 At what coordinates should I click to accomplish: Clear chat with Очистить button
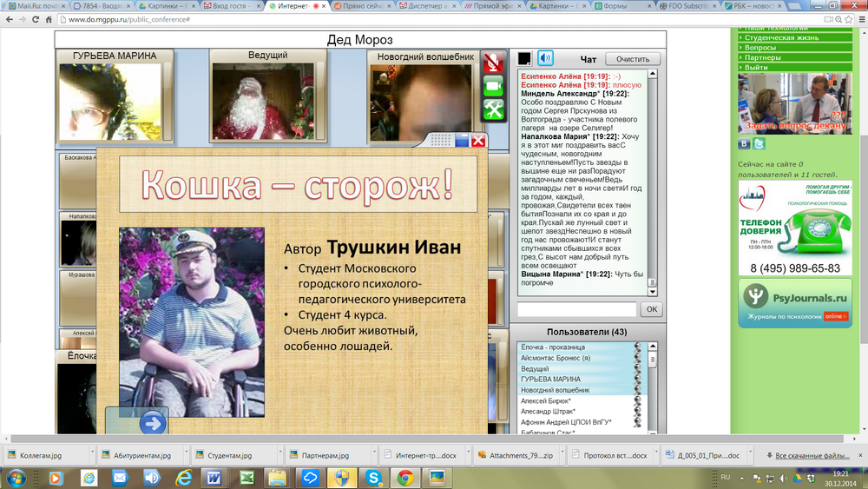(x=632, y=59)
